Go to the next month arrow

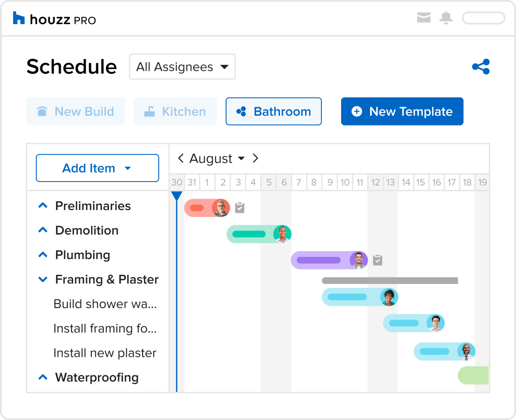pyautogui.click(x=256, y=158)
